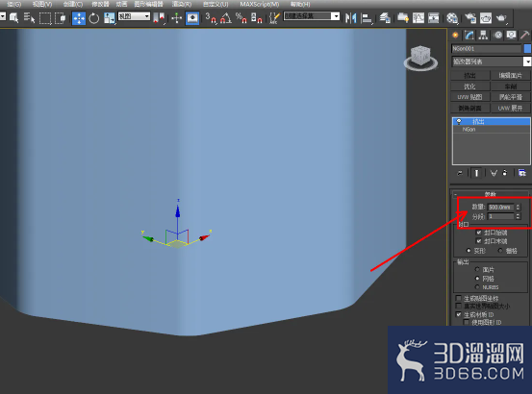Open the Schematic View
The height and width of the screenshot is (394, 532).
coord(434,18)
